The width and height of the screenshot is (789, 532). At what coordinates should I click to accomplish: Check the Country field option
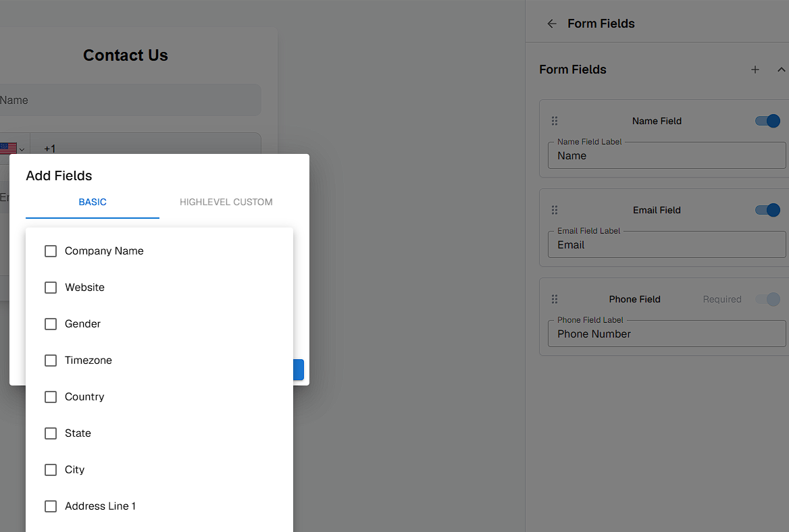coord(51,397)
